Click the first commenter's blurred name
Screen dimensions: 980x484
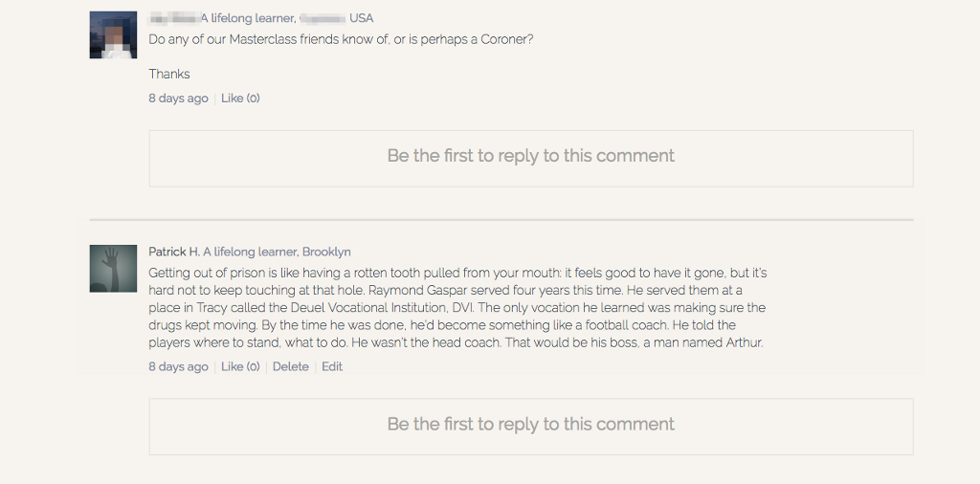tap(173, 18)
